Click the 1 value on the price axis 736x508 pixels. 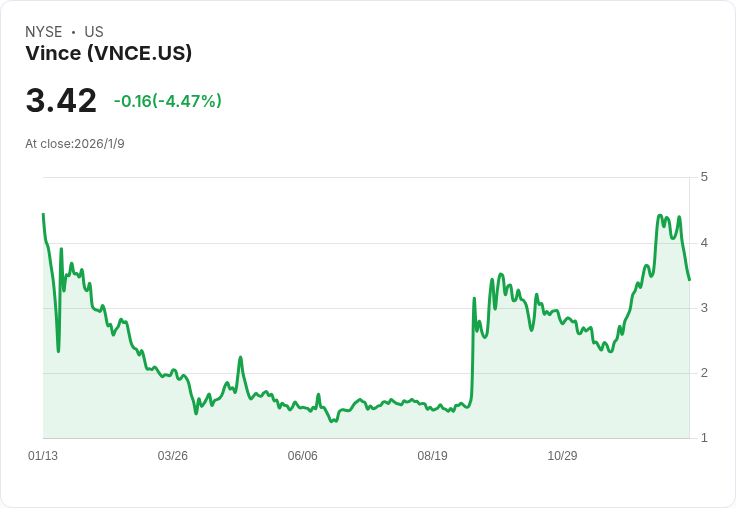[x=704, y=438]
